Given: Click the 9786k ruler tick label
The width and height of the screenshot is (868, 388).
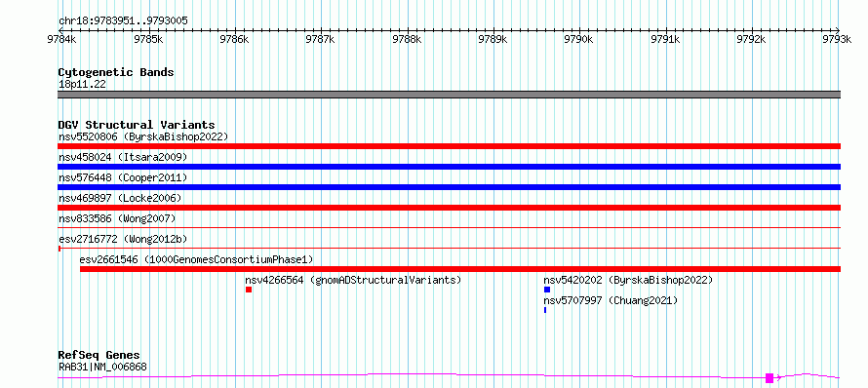Looking at the screenshot, I should tap(235, 39).
